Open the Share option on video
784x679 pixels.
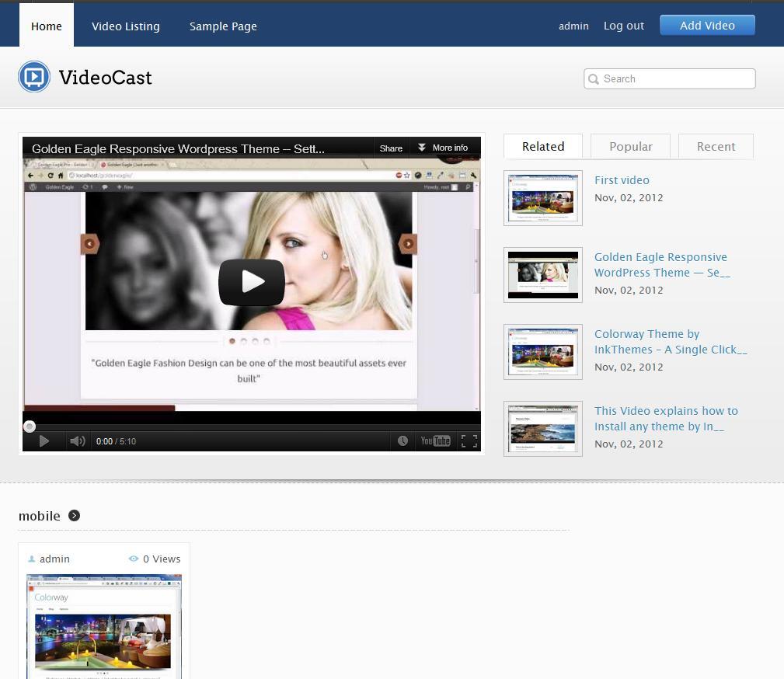pos(391,148)
